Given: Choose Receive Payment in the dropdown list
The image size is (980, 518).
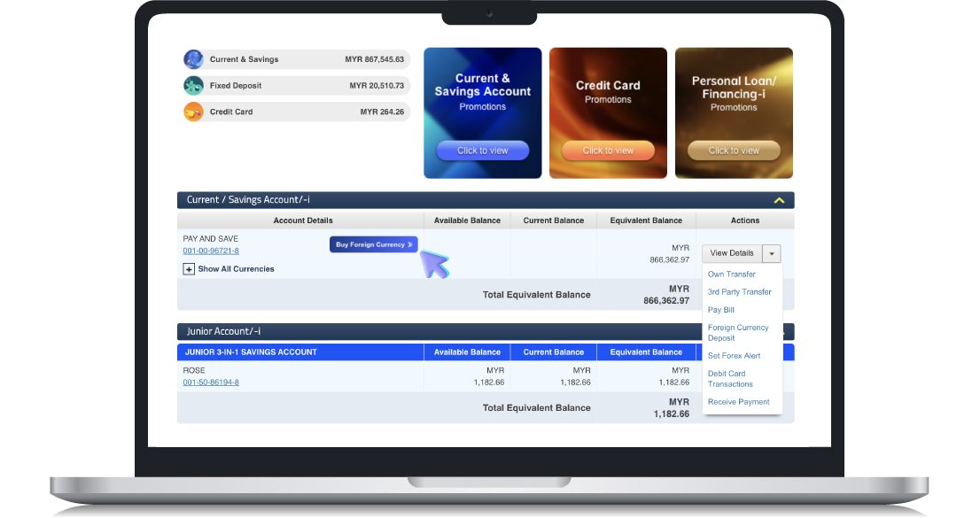Looking at the screenshot, I should [738, 402].
